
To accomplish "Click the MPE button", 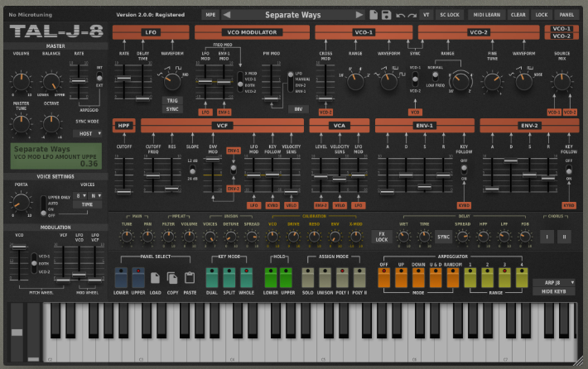I will pos(210,15).
